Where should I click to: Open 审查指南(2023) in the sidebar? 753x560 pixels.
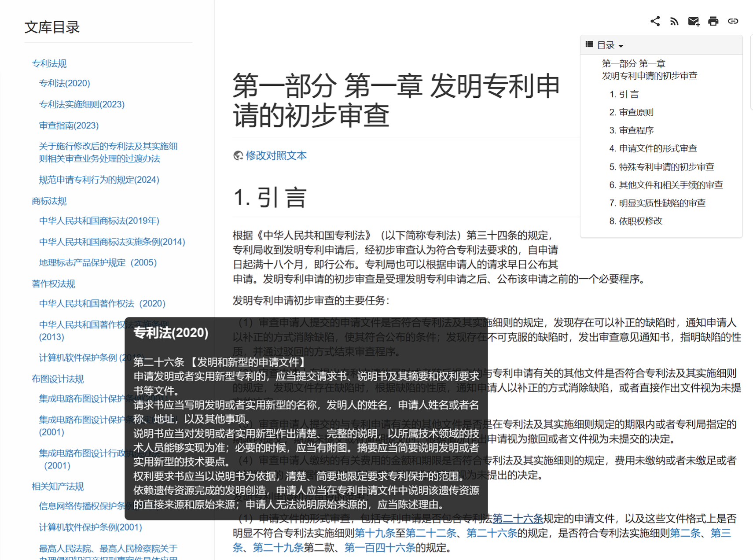click(69, 125)
